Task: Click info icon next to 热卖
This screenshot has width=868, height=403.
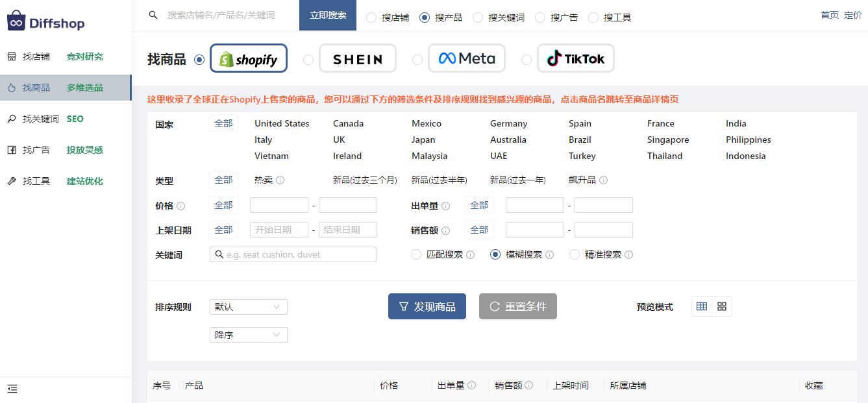Action: coord(280,180)
